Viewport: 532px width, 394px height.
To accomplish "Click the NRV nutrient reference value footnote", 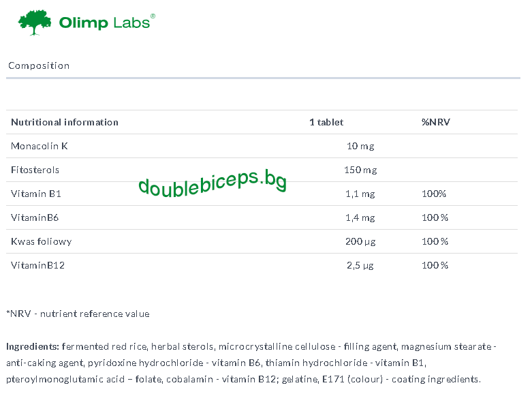I will tap(78, 314).
